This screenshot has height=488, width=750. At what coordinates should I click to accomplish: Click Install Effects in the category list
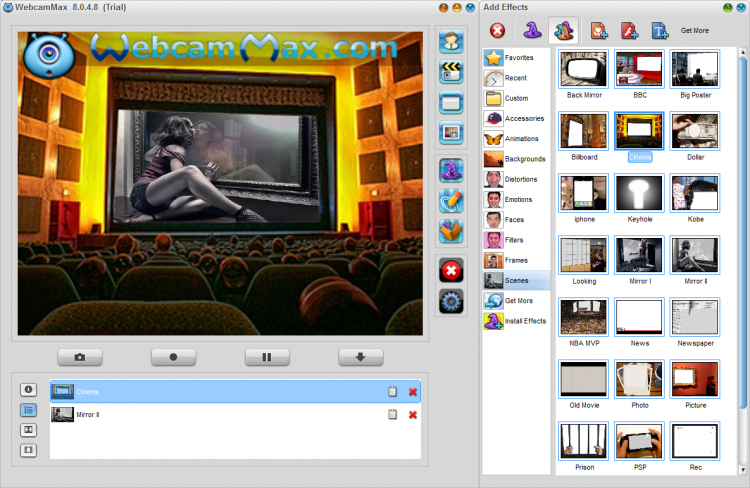[x=516, y=321]
